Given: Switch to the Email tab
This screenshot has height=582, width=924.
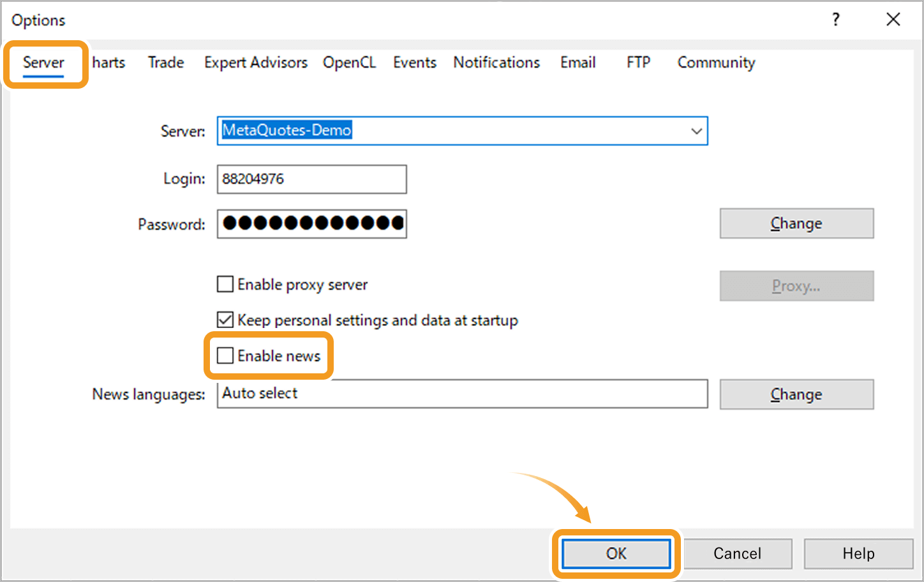Looking at the screenshot, I should 577,63.
